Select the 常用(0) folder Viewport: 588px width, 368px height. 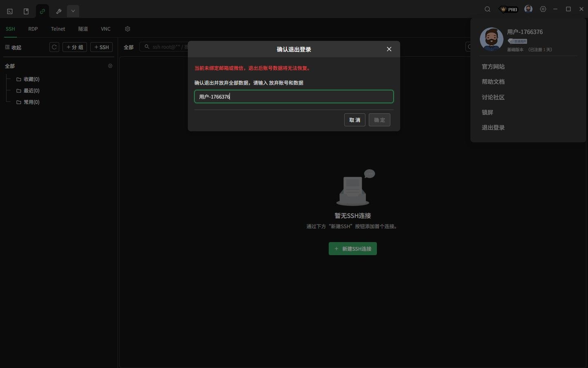(x=28, y=102)
